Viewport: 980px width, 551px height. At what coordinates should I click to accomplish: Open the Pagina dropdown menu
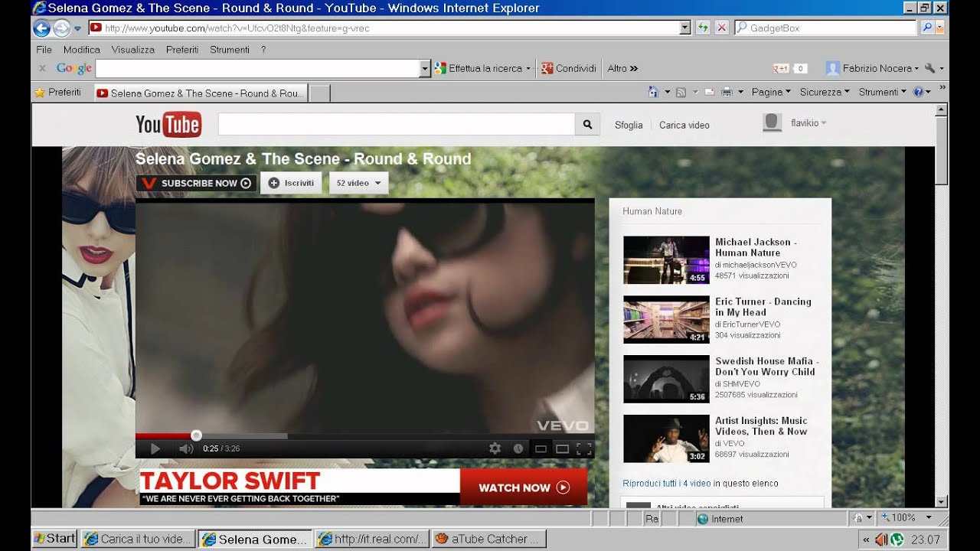point(771,92)
